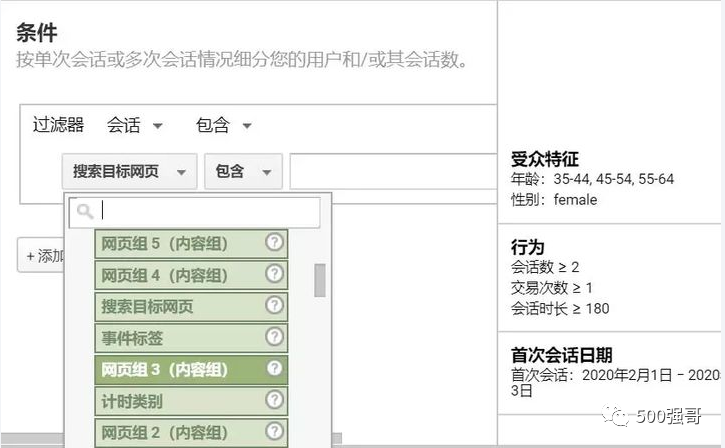Click the 受众特征 summary heading
725x448 pixels.
pos(545,159)
